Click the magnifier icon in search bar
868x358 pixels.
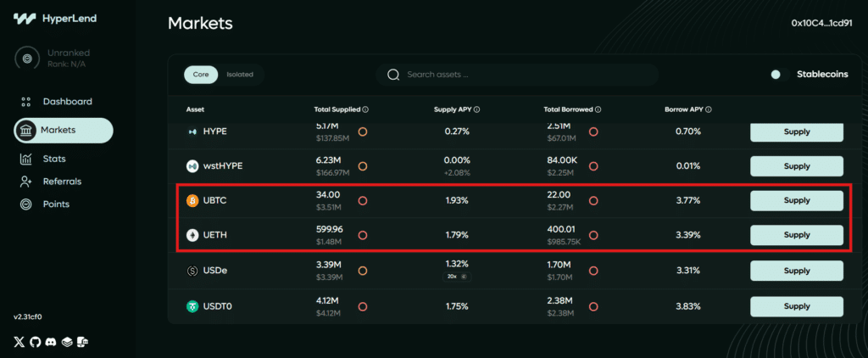(x=393, y=75)
